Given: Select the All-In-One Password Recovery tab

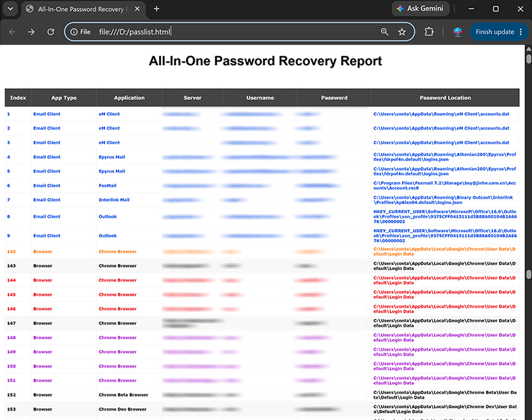Looking at the screenshot, I should tap(83, 9).
